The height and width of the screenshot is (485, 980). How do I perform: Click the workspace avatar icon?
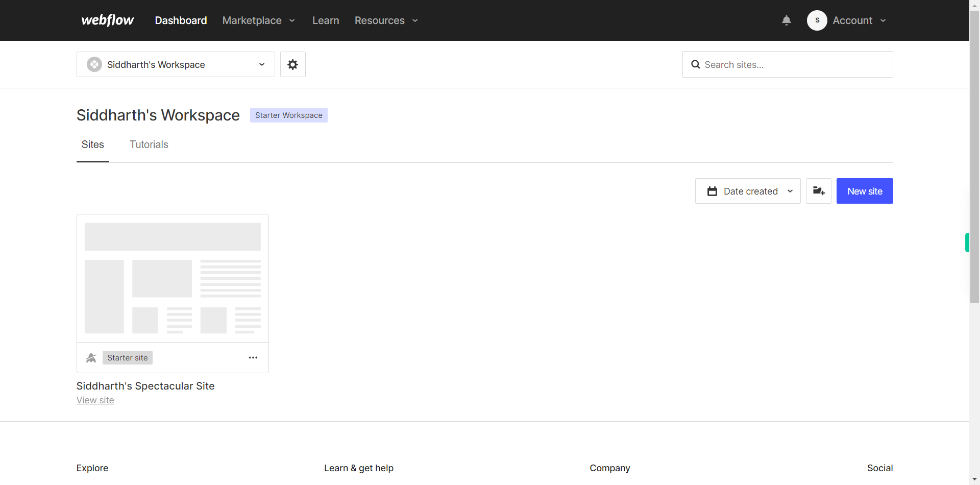(94, 64)
